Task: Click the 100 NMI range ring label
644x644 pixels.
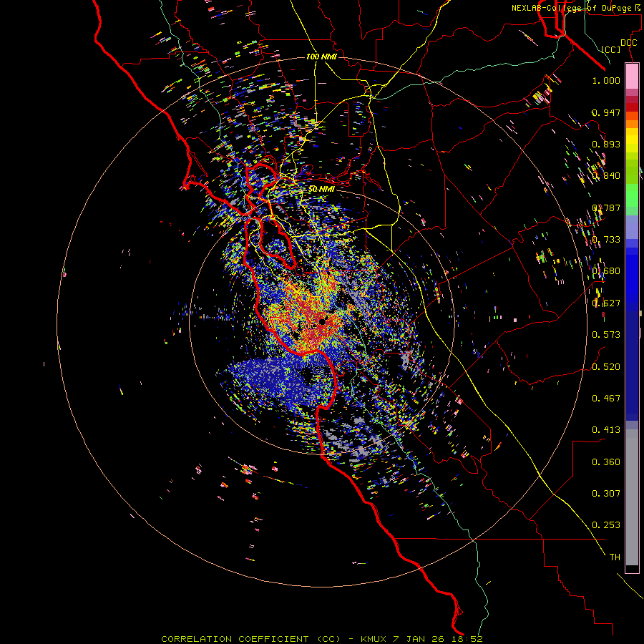Action: pos(321,57)
